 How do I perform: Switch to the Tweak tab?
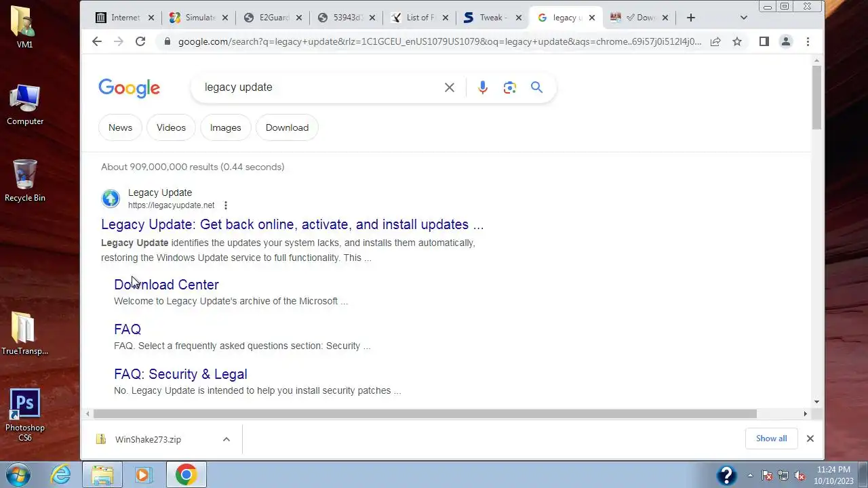[492, 18]
